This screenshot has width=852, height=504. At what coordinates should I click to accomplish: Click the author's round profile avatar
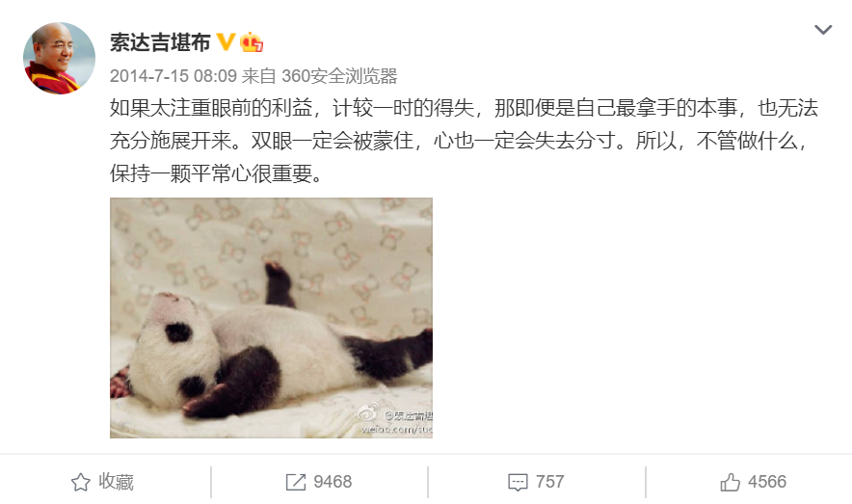click(59, 58)
